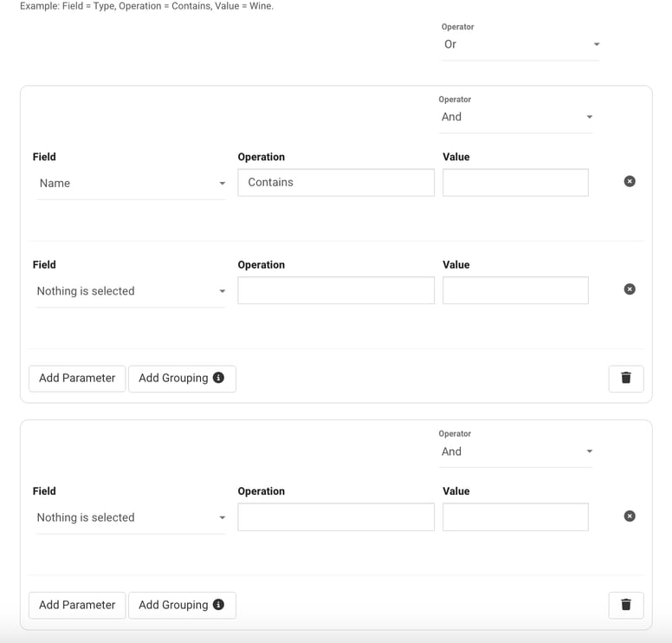Click Add Grouping in first group
The width and height of the screenshot is (672, 643).
[182, 379]
